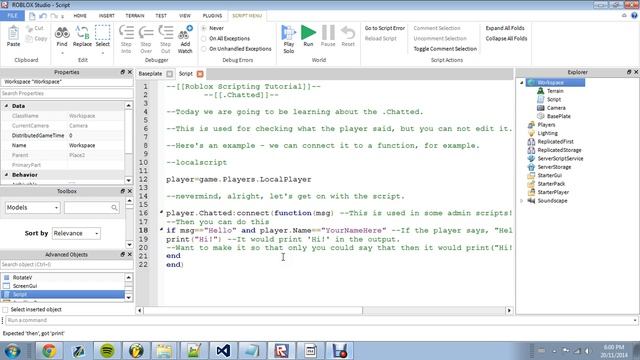640x360 pixels.
Task: Click Expand All Folds
Action: (x=505, y=28)
